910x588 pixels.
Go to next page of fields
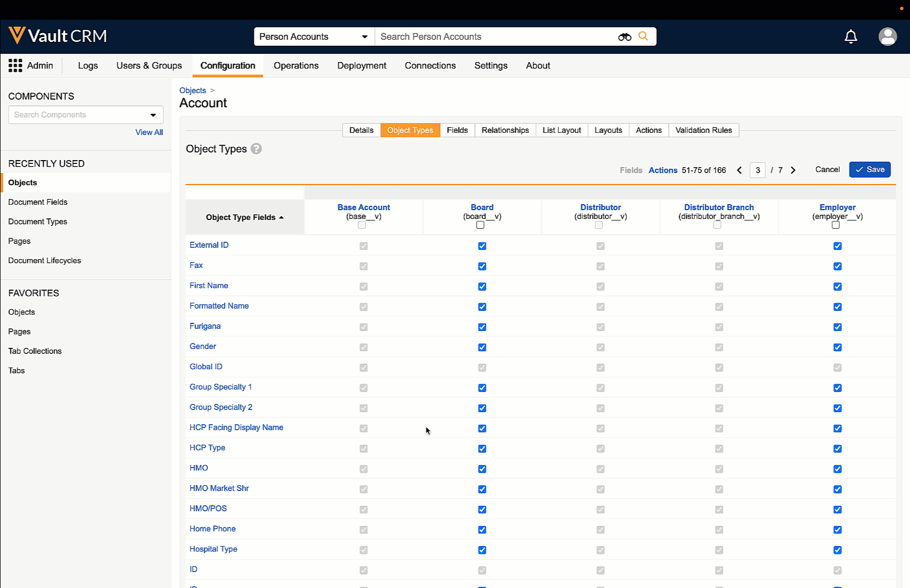(x=793, y=170)
